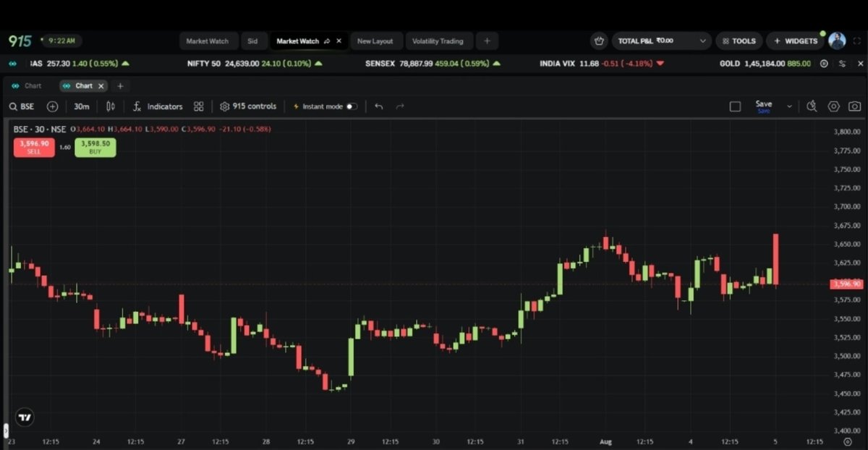This screenshot has width=868, height=450.
Task: Add a new layout tab with plus
Action: (x=487, y=41)
